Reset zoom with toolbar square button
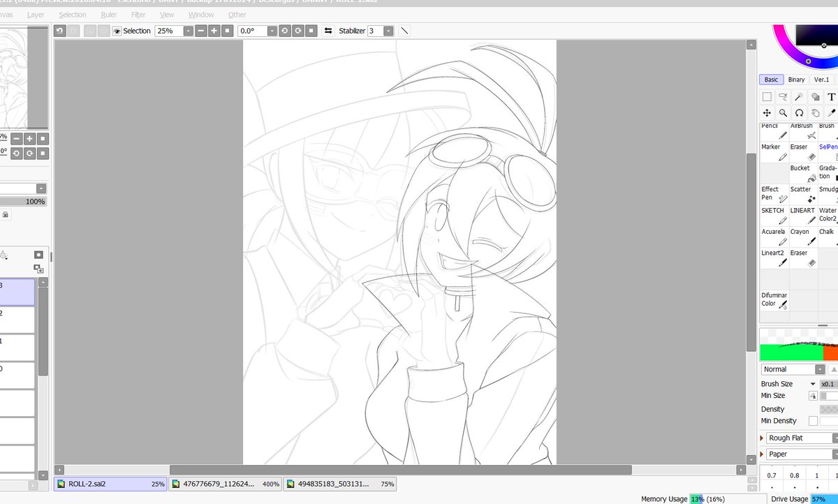Screen dimensions: 838x504 [227, 31]
